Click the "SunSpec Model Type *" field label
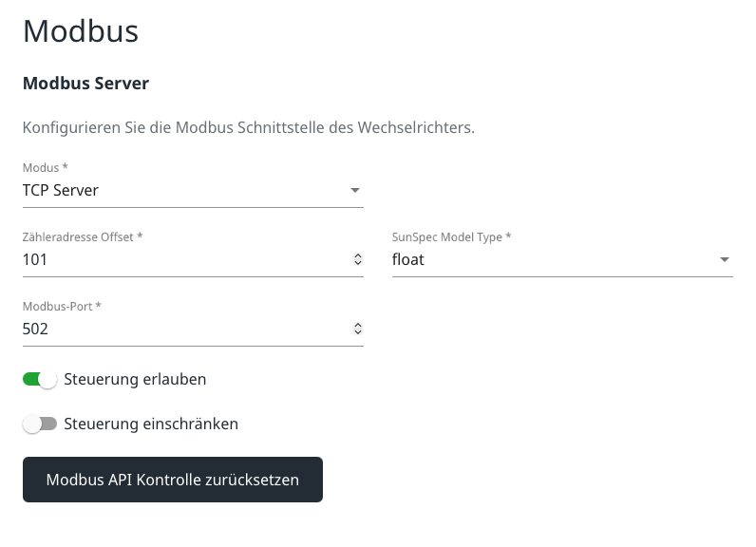Image resolution: width=756 pixels, height=547 pixels. [x=451, y=237]
